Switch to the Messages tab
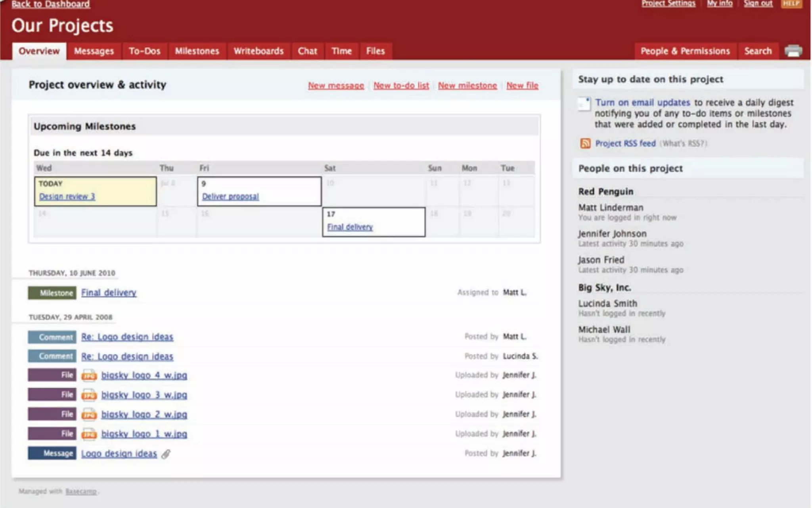The image size is (812, 508). [x=94, y=51]
